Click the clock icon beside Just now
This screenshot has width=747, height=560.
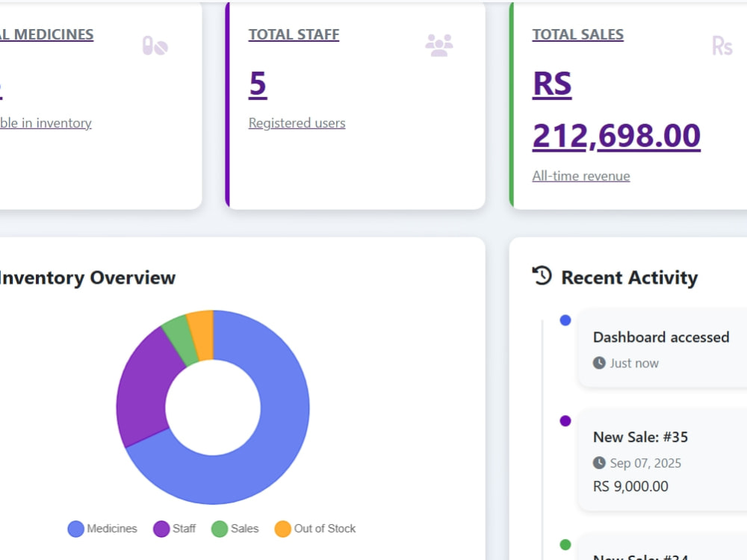(x=599, y=363)
